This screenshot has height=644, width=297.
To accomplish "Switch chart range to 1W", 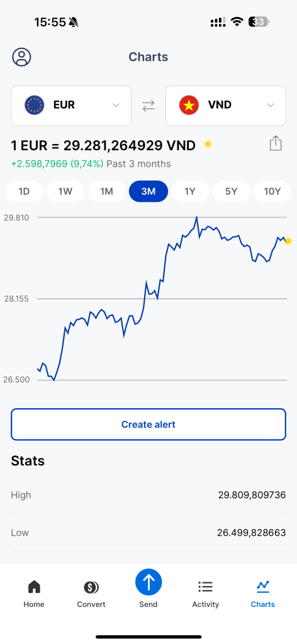I will 65,191.
